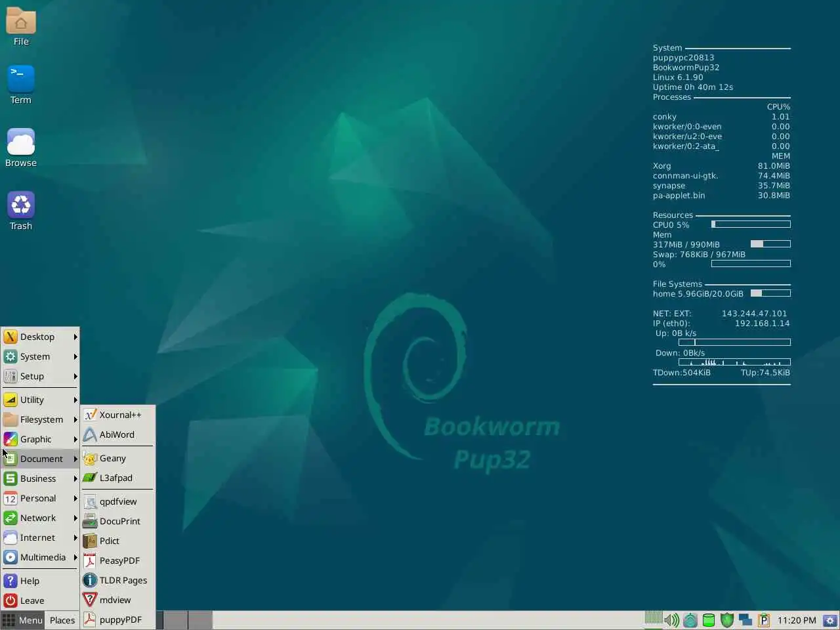Expand the System submenu arrow
Viewport: 840px width, 630px height.
pos(75,356)
